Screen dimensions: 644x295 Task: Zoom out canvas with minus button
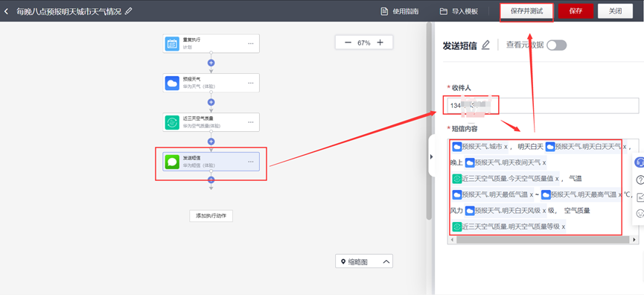(348, 42)
